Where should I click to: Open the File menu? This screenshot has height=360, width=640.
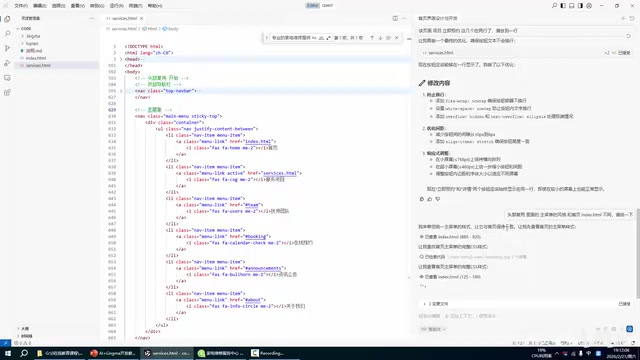[21, 6]
